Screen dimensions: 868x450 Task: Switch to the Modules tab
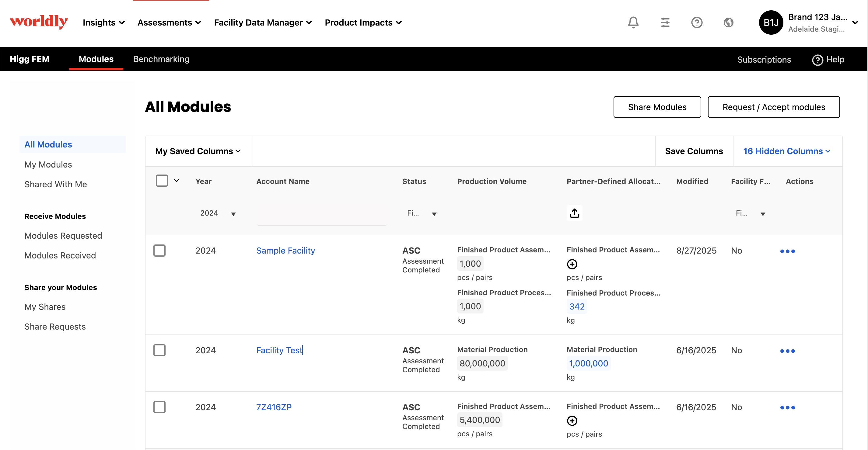click(x=96, y=59)
